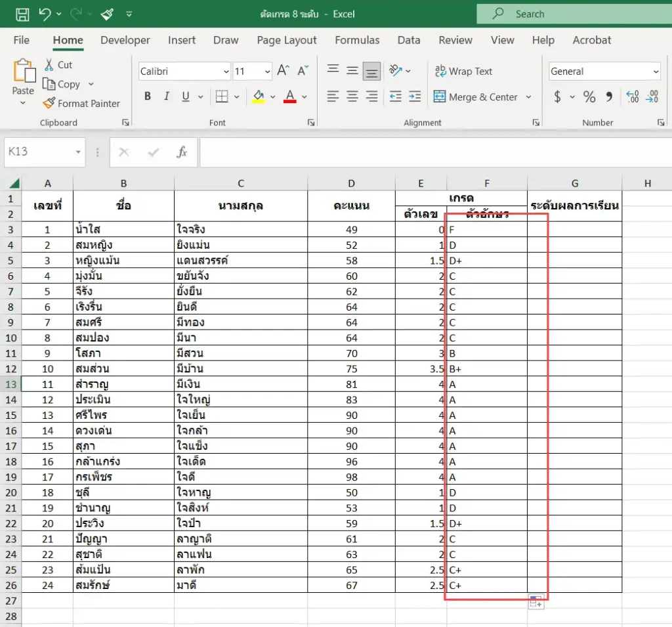
Task: Apply Accounting dollar format
Action: tap(557, 97)
